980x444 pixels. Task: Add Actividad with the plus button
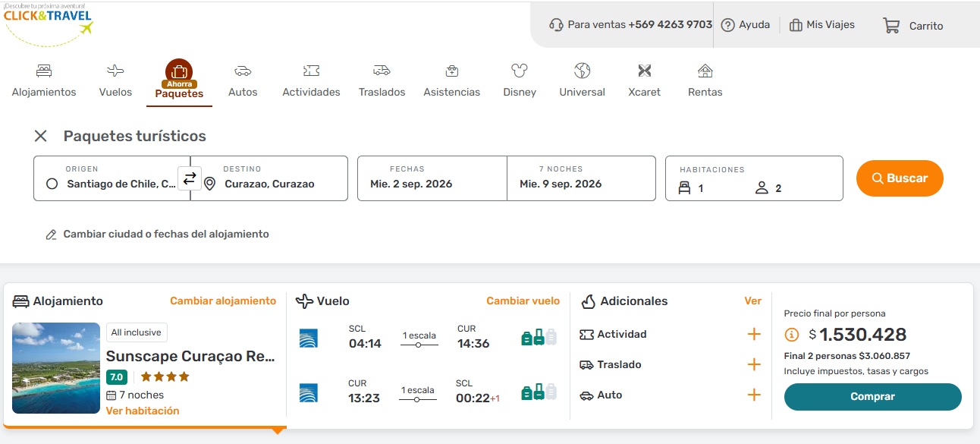[x=753, y=335]
